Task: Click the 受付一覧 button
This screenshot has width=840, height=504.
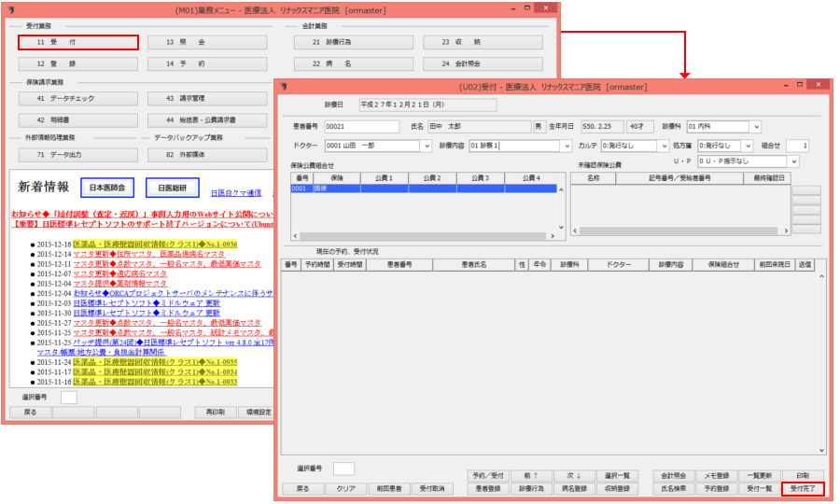Action: (x=760, y=488)
